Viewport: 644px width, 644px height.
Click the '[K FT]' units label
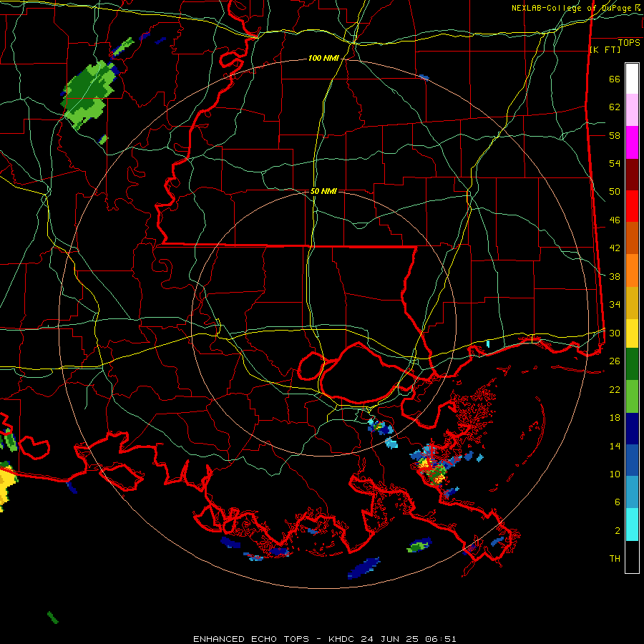coord(605,49)
